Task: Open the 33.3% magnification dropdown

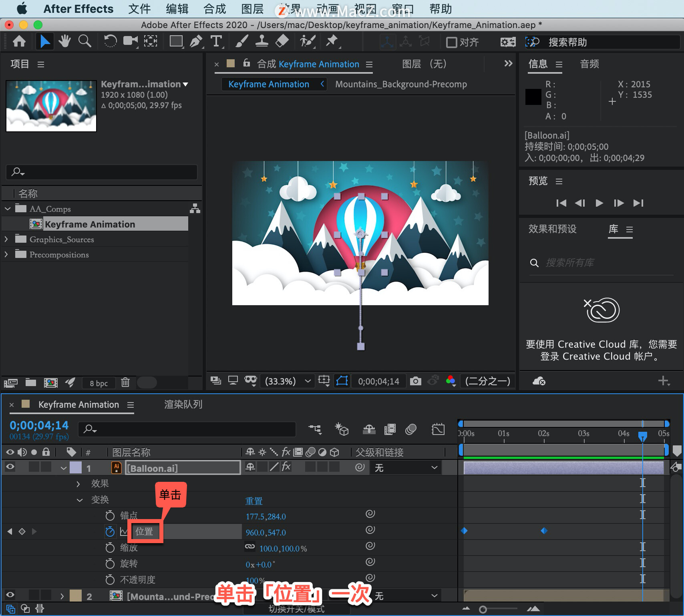Action: (288, 381)
